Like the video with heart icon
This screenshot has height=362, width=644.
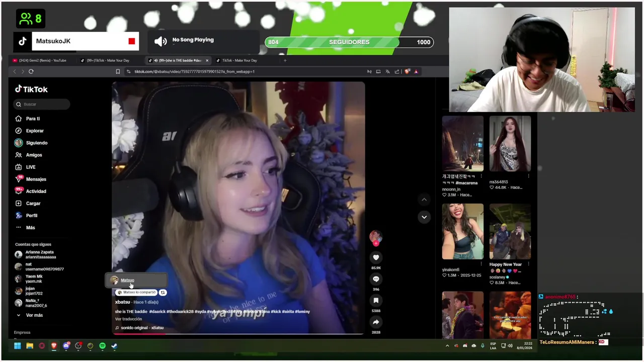[x=376, y=257]
